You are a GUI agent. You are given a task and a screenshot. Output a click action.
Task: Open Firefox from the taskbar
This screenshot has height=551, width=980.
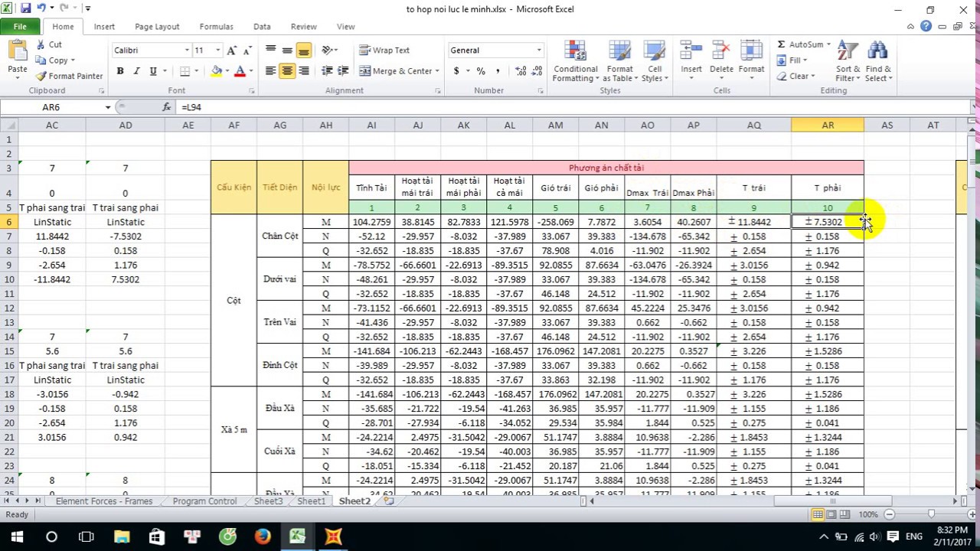tap(262, 536)
